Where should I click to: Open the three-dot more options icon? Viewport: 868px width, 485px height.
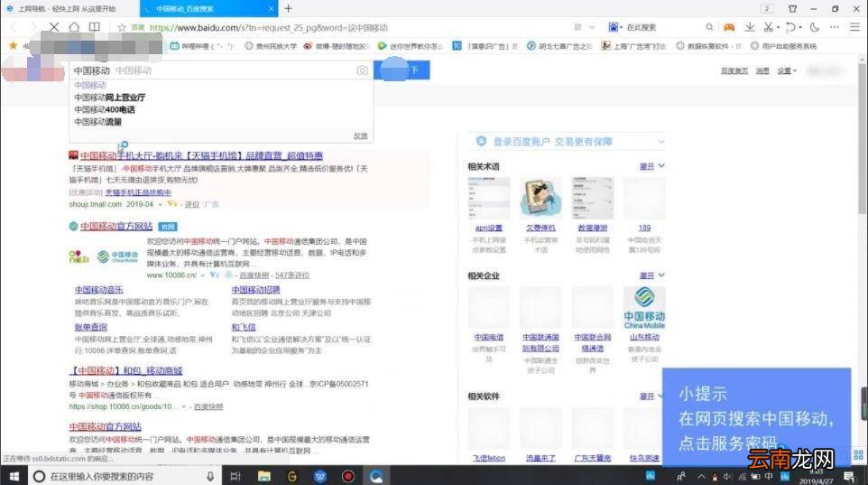coord(835,27)
